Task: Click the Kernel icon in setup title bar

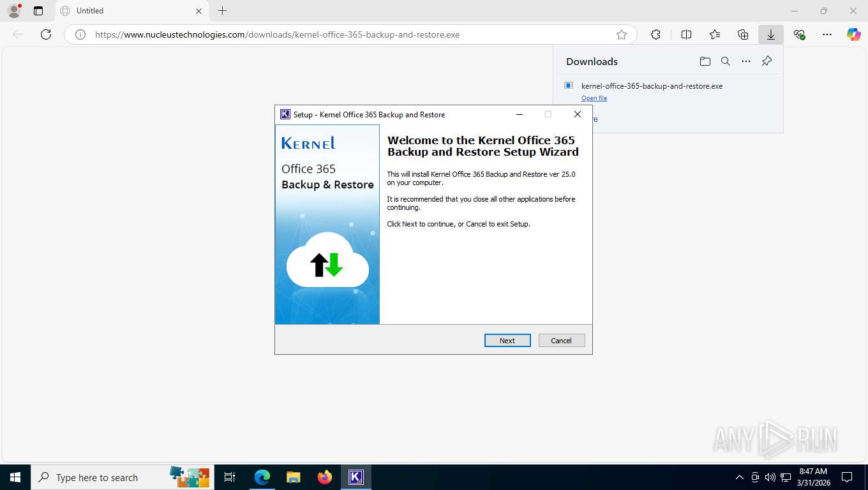Action: (x=285, y=114)
